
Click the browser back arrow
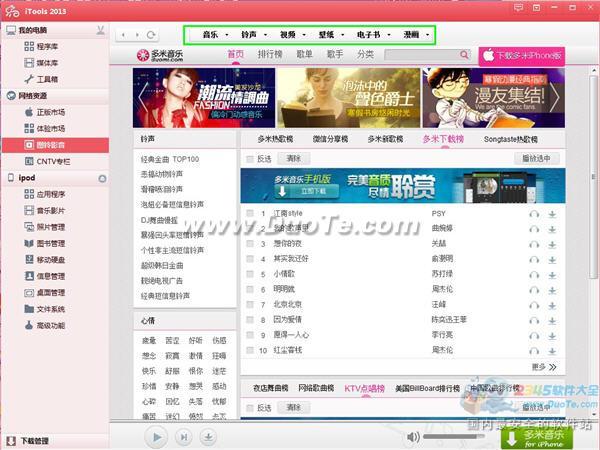point(123,35)
